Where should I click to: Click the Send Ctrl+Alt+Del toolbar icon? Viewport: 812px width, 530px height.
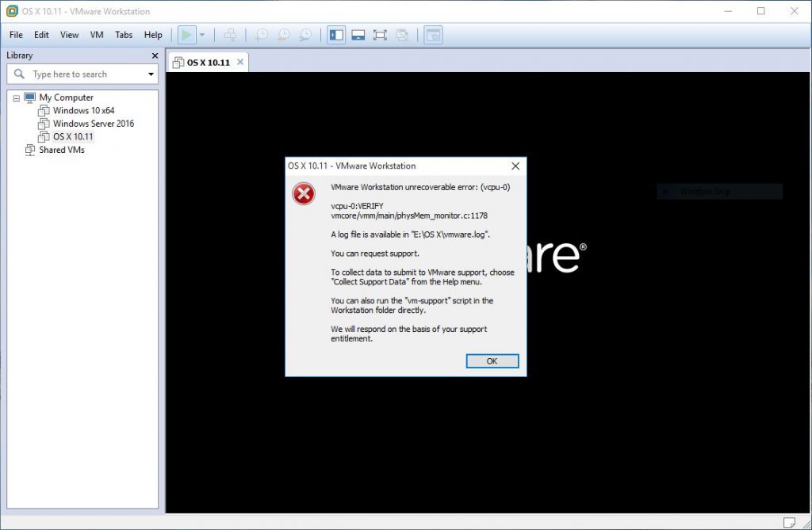229,35
